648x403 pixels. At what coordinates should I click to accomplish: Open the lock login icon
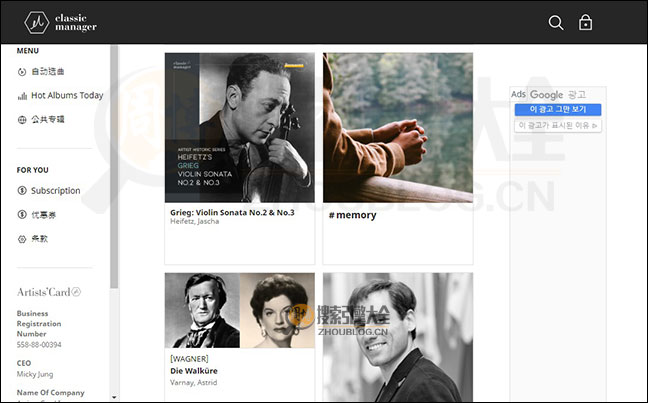pyautogui.click(x=585, y=22)
